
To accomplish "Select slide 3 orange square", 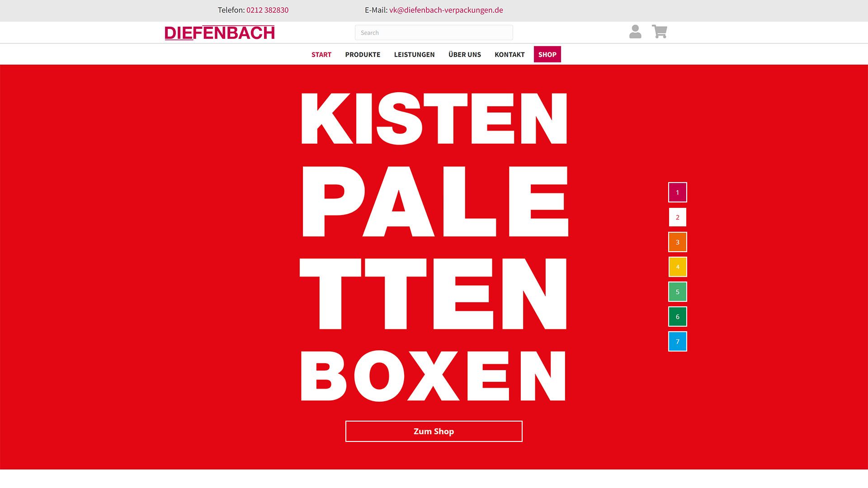I will (678, 242).
